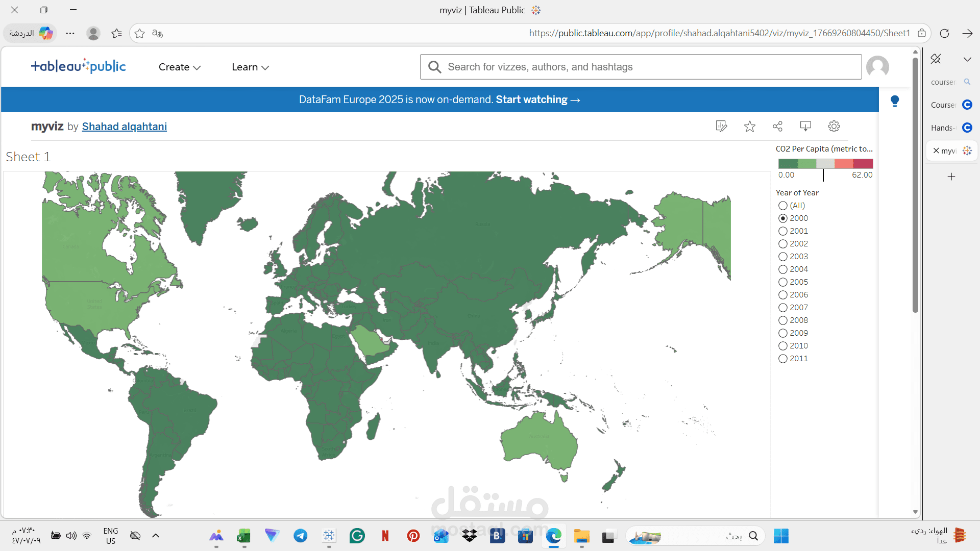The height and width of the screenshot is (551, 980).
Task: Click the Tableau Public logo
Action: 78,66
